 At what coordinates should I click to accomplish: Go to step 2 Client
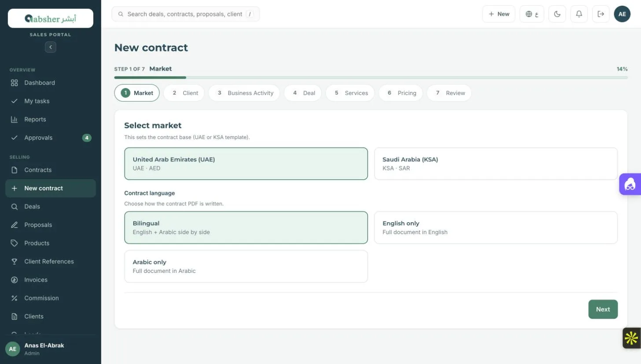184,93
